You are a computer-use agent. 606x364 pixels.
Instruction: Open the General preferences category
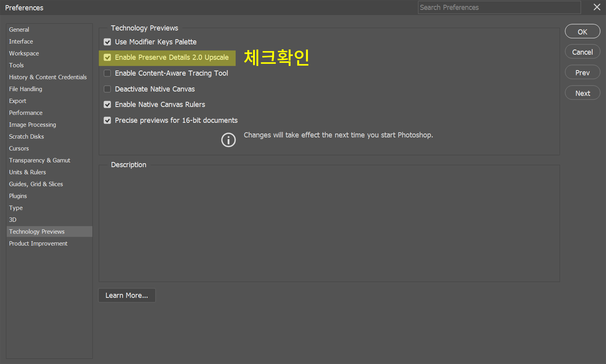click(x=19, y=30)
